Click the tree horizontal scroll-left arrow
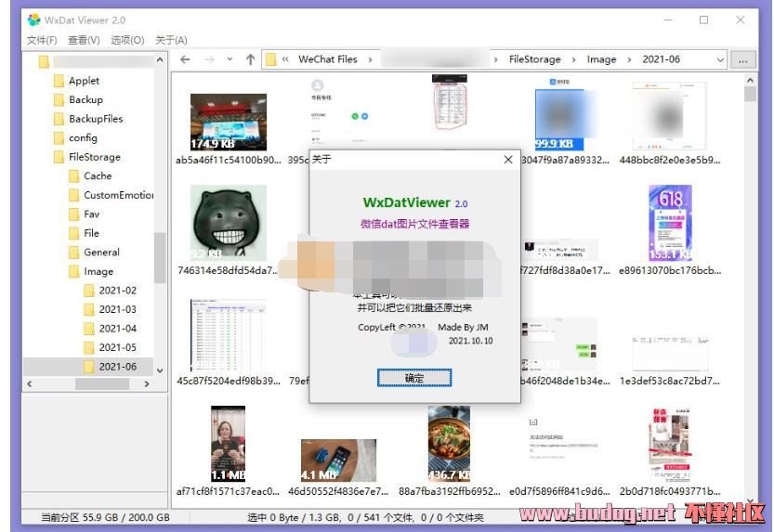This screenshot has height=532, width=774. pos(30,383)
